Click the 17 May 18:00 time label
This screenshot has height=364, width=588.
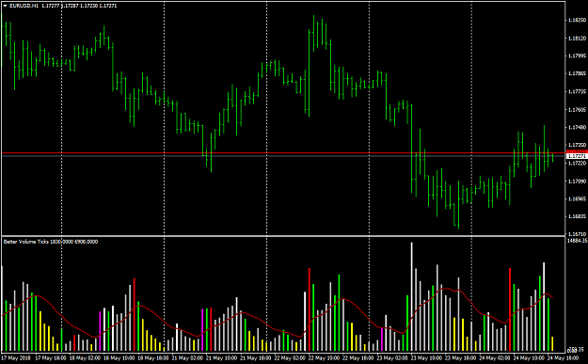coord(51,358)
